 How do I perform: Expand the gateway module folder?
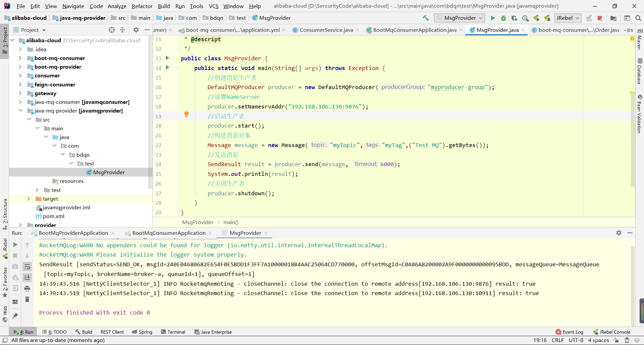point(20,93)
